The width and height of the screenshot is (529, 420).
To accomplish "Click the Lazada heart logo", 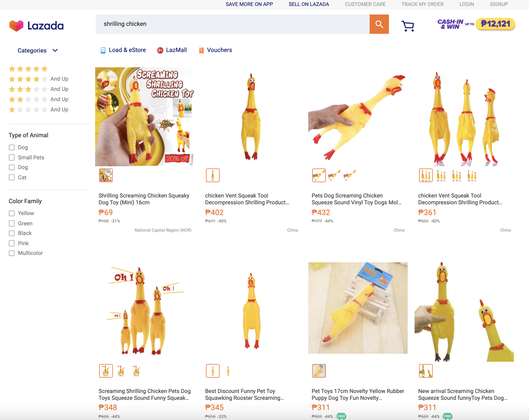I will click(16, 26).
